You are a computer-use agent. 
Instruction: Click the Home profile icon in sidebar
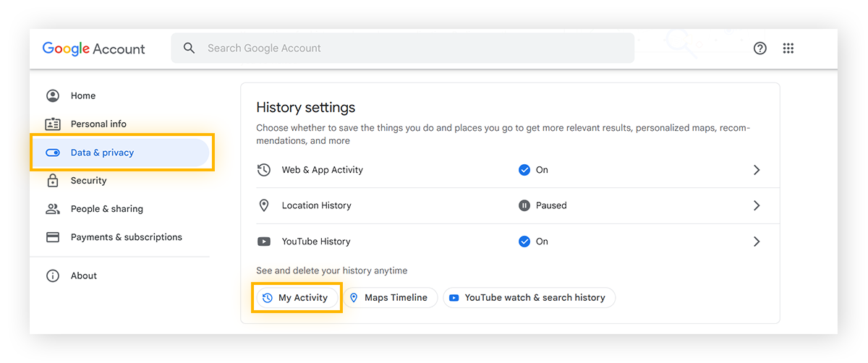[53, 95]
